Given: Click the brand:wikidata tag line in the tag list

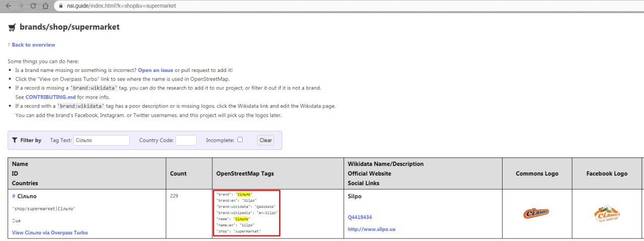Looking at the screenshot, I should click(246, 207).
